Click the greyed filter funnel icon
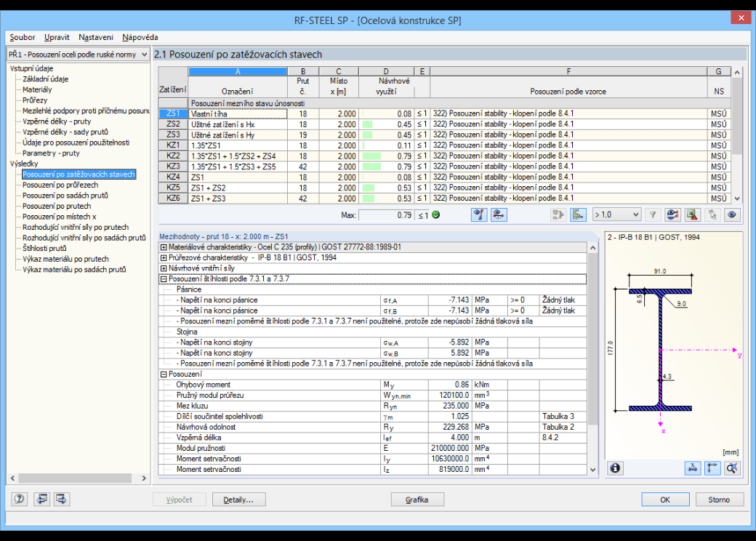The width and height of the screenshot is (756, 541). [652, 215]
